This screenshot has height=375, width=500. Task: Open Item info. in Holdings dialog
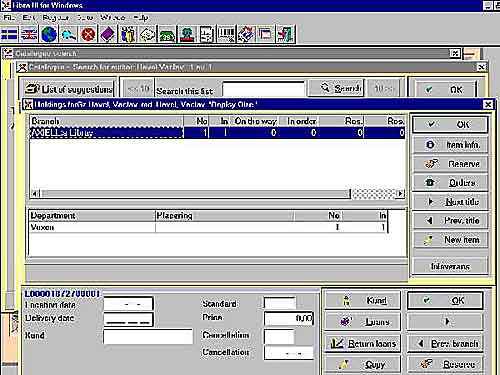click(450, 145)
